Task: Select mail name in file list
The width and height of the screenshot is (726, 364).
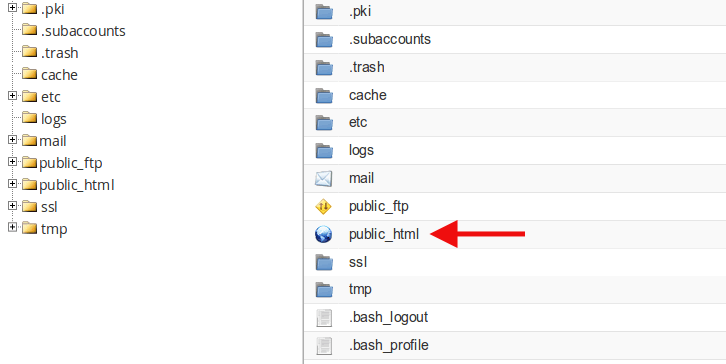Action: pos(361,178)
